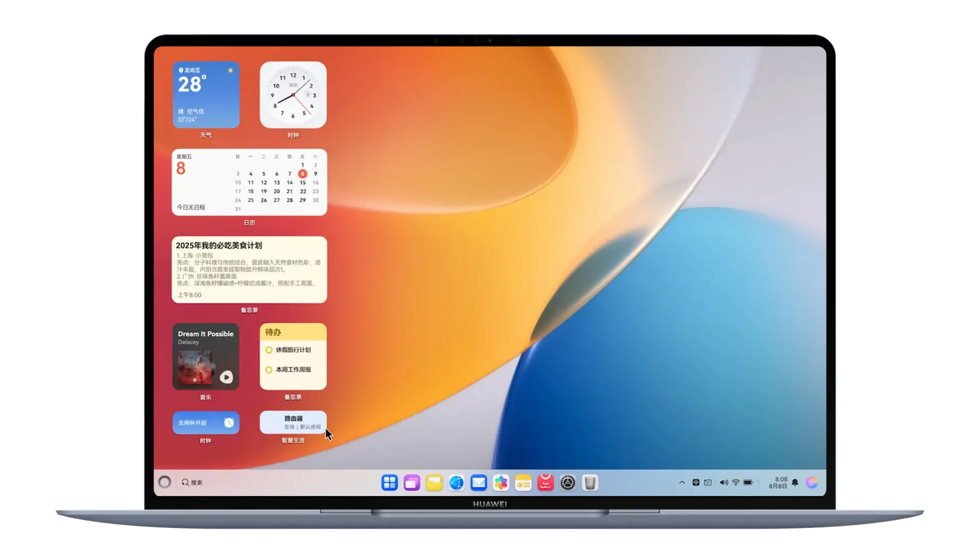Open the Mail envelope icon
Image resolution: width=980 pixels, height=551 pixels.
[479, 483]
